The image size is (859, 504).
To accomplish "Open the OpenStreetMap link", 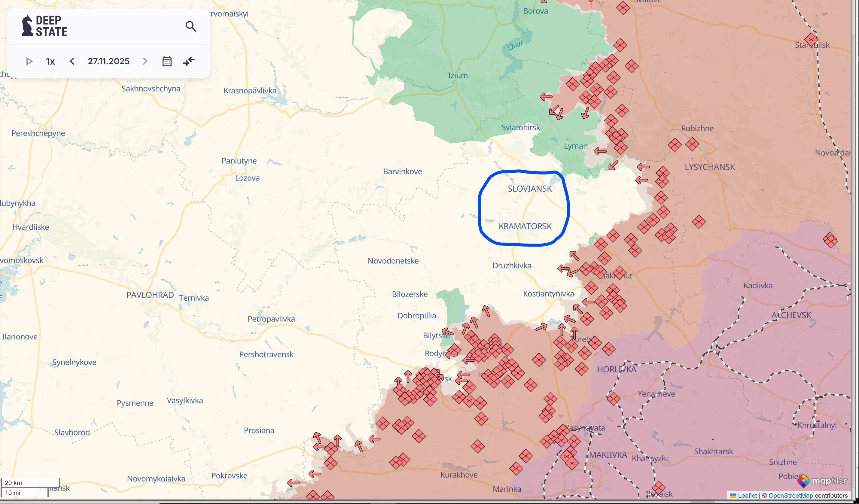I will coord(790,496).
